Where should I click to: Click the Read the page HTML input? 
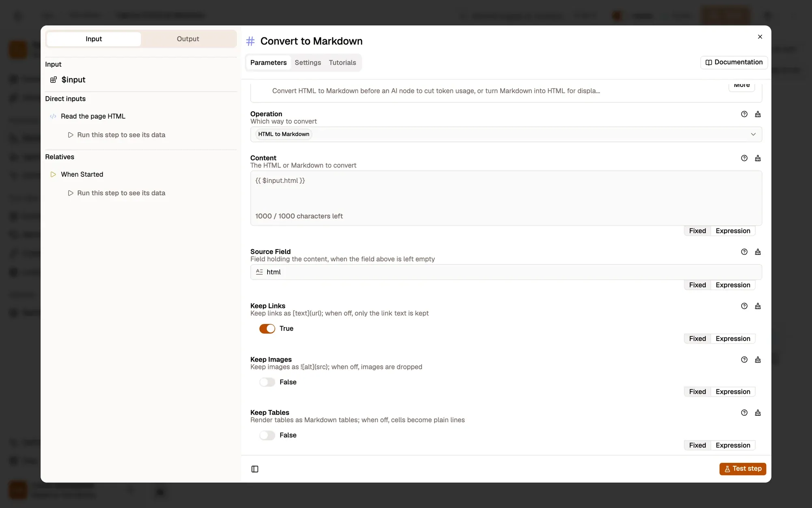pos(93,116)
